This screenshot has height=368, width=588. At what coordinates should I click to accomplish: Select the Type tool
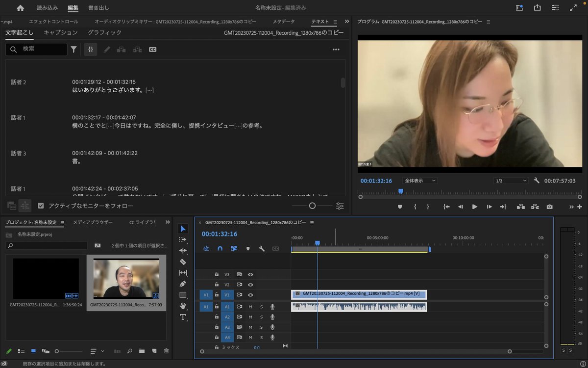pos(183,317)
